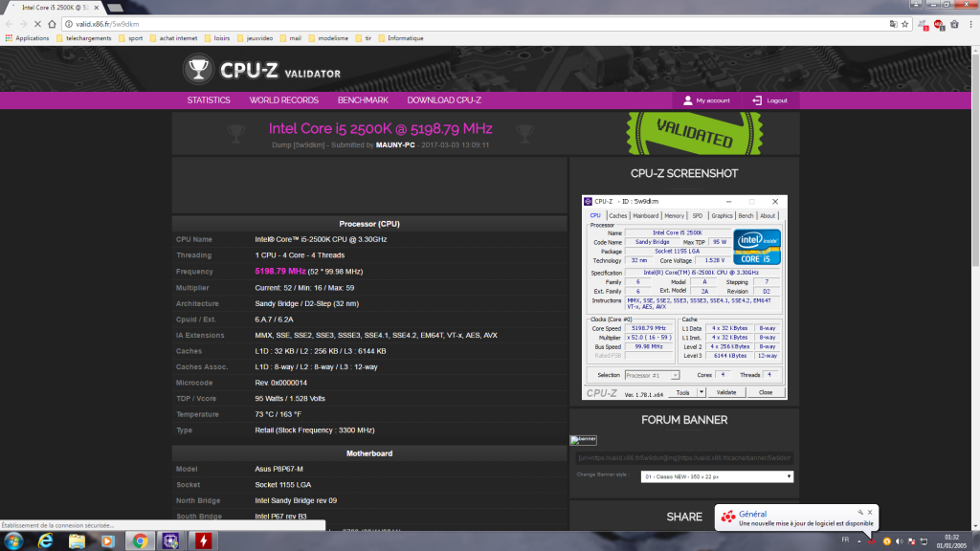The height and width of the screenshot is (551, 980).
Task: Select the Memory tab in CPU-Z screenshot
Action: point(674,215)
